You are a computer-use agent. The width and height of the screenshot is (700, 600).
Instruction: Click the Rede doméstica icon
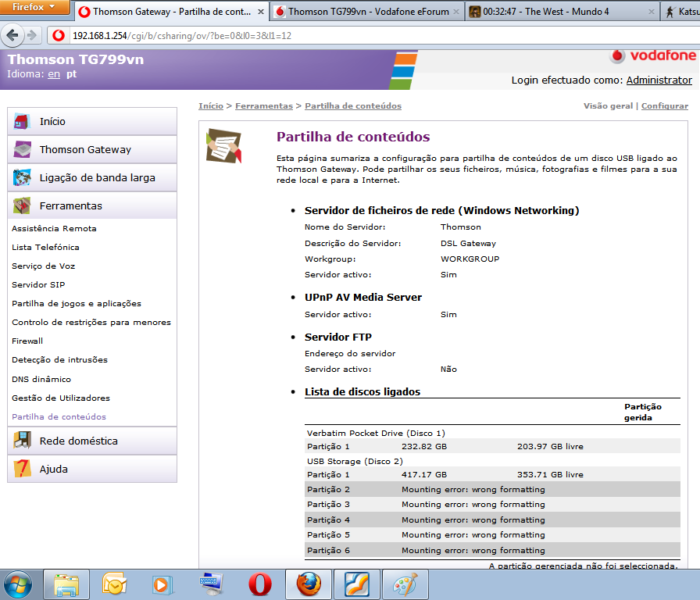click(22, 441)
